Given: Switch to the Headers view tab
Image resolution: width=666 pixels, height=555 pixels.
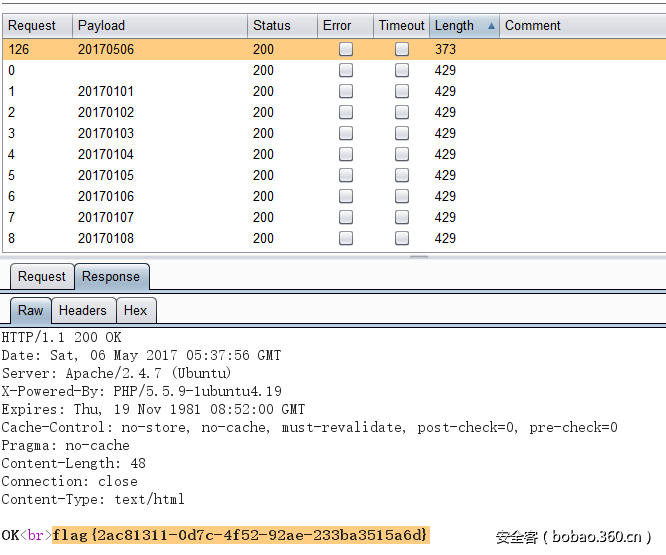Looking at the screenshot, I should click(x=83, y=311).
